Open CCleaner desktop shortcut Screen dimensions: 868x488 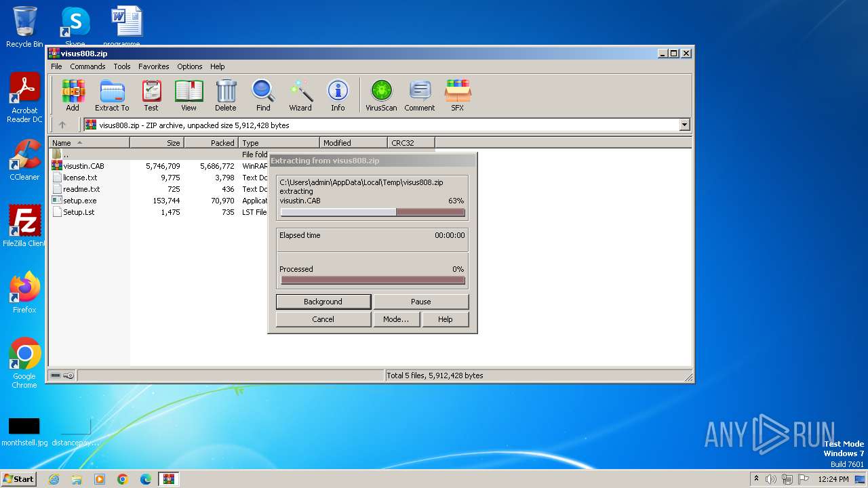tap(24, 160)
